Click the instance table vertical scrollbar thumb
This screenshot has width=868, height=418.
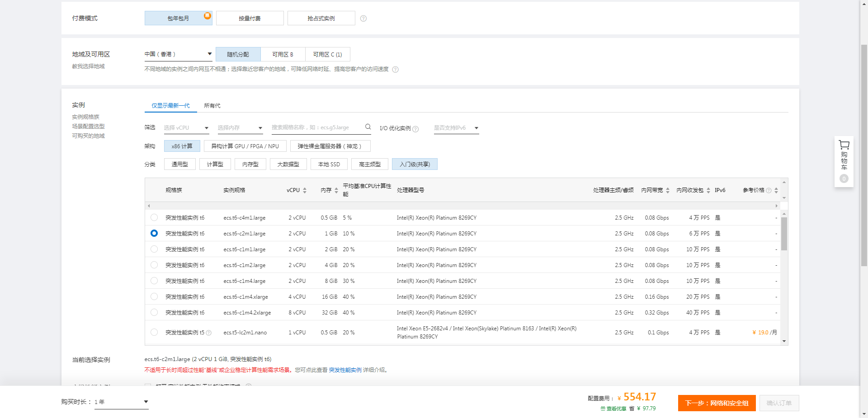(x=784, y=234)
